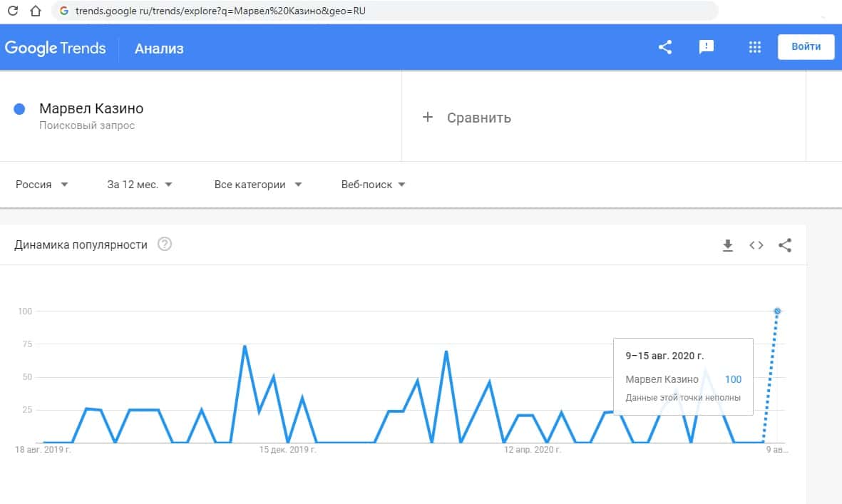The height and width of the screenshot is (504, 842).
Task: Reload the page with browser refresh icon
Action: tap(12, 11)
